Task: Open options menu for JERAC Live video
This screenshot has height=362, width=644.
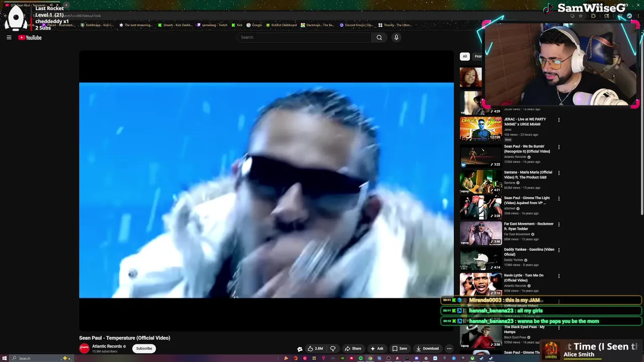Action: pos(558,120)
